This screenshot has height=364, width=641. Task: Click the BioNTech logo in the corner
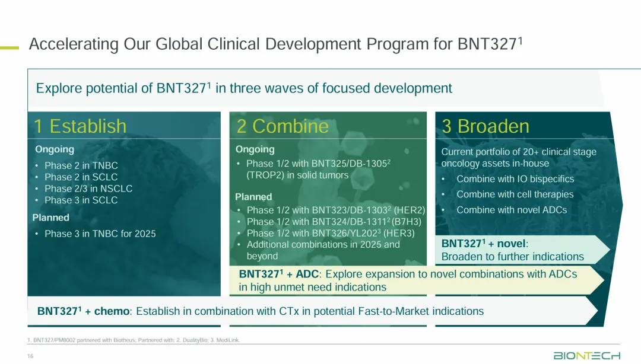pos(586,356)
